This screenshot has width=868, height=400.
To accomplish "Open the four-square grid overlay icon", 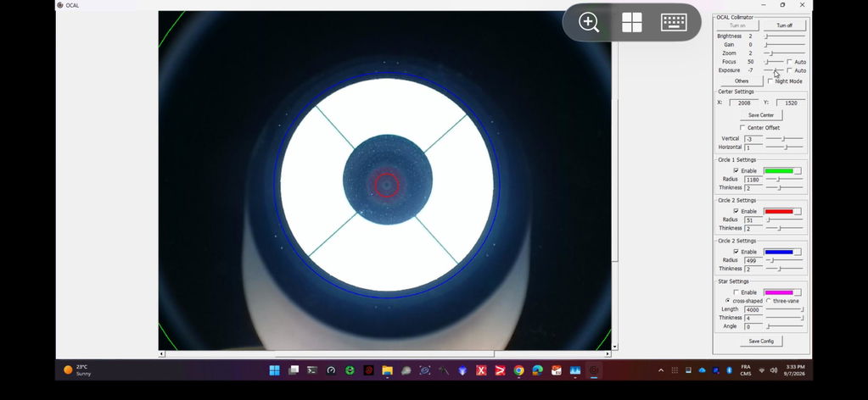I will point(631,23).
